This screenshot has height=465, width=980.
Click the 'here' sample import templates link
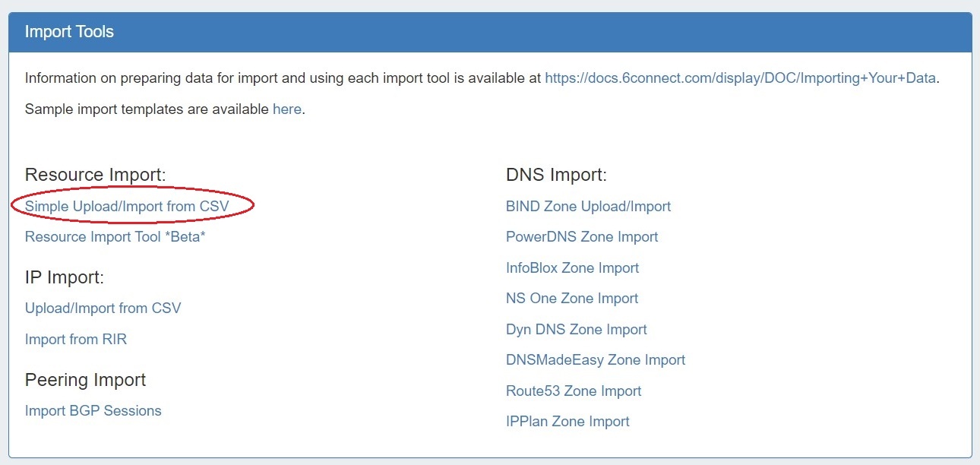[286, 109]
